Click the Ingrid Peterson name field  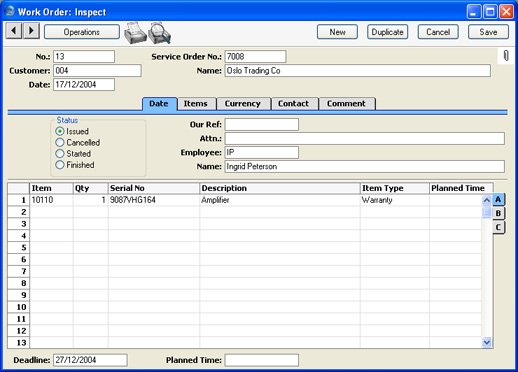click(365, 167)
